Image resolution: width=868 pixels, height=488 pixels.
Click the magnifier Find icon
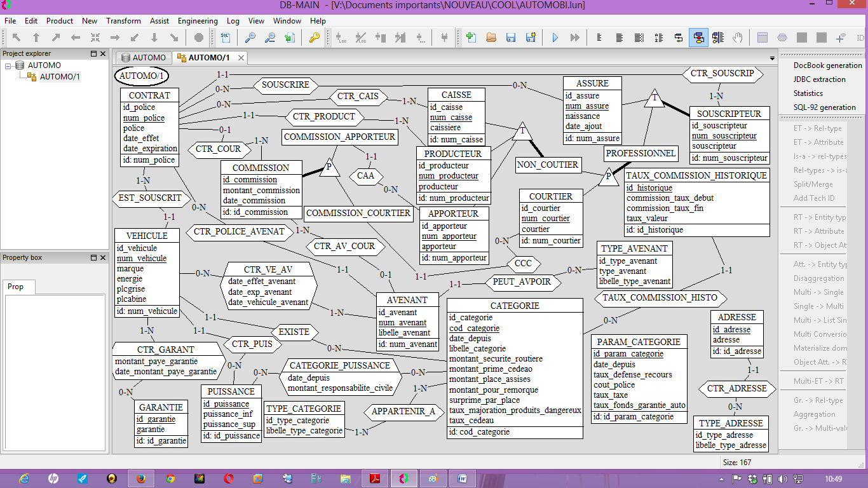250,37
